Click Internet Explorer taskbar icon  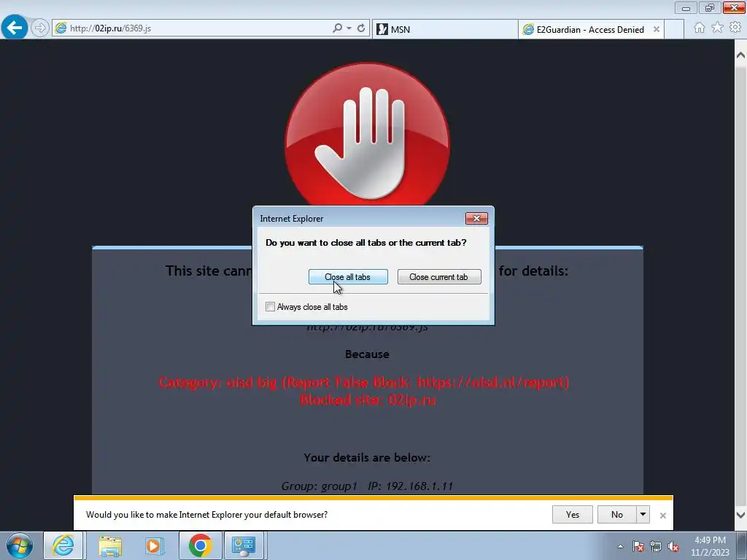point(63,545)
